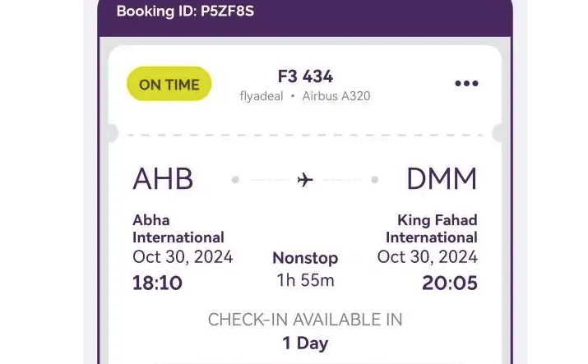Tap the flyadeal Airbus A320 subtitle
Image resolution: width=588 pixels, height=364 pixels.
click(x=305, y=96)
